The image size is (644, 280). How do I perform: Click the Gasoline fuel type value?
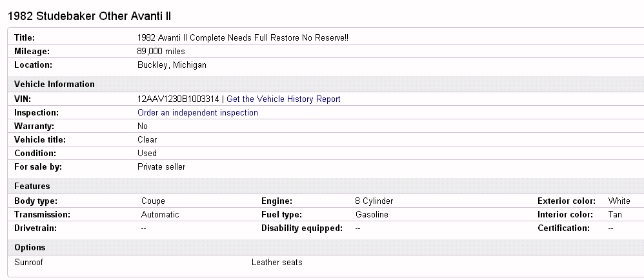372,215
